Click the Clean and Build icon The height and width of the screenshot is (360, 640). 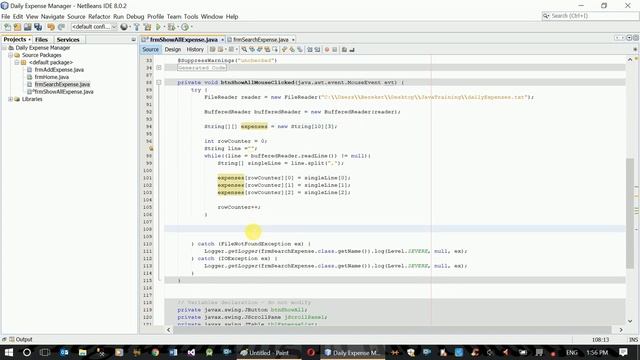point(147,27)
